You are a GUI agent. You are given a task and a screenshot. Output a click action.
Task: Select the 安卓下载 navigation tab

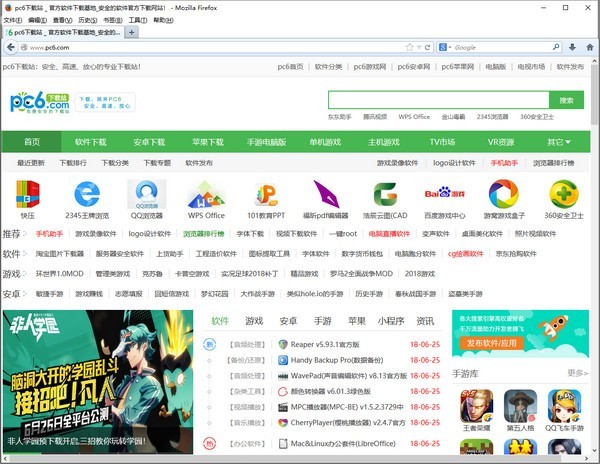click(149, 142)
